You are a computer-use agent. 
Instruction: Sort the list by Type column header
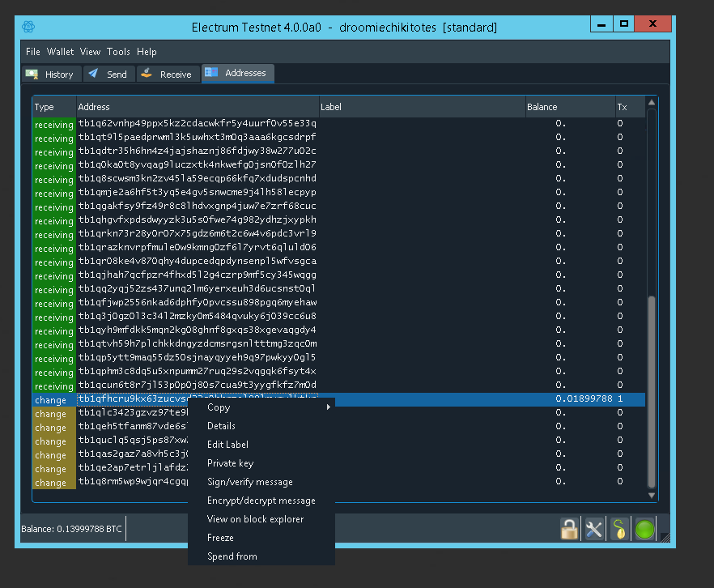click(54, 107)
